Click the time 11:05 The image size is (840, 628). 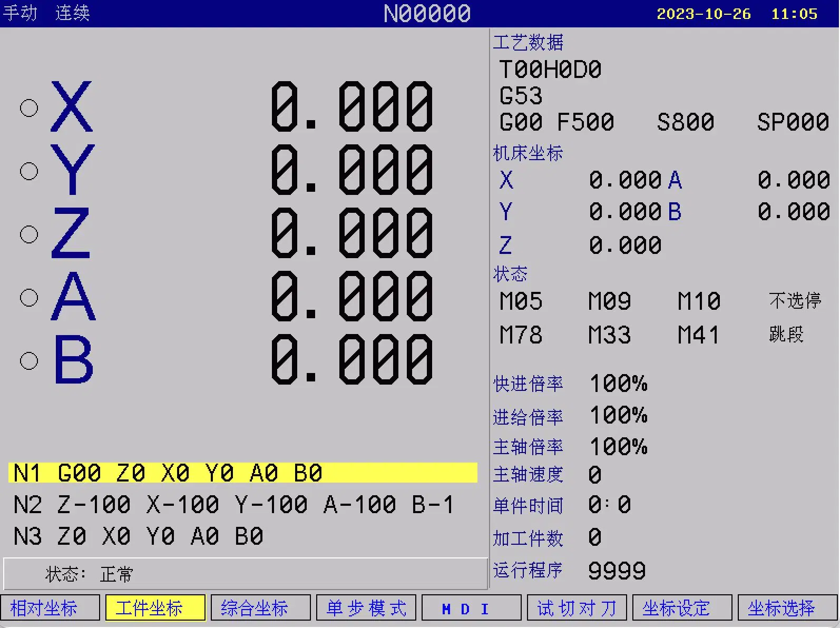click(794, 14)
